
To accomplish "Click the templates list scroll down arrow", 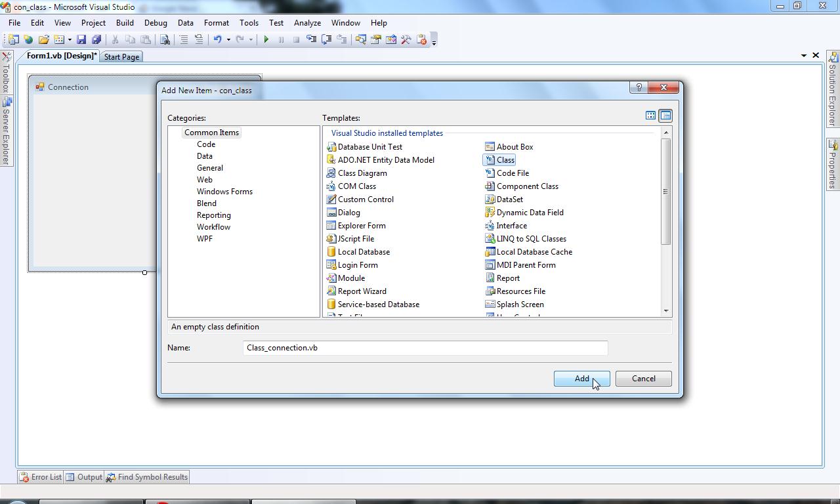I will tap(665, 311).
